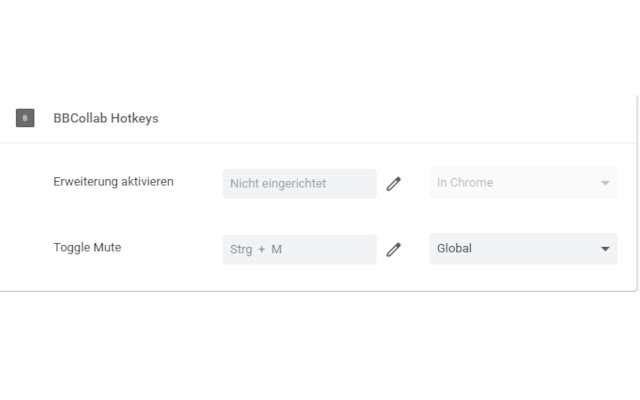The image size is (640, 400).
Task: Click the arrow on the Global dropdown
Action: pos(605,249)
